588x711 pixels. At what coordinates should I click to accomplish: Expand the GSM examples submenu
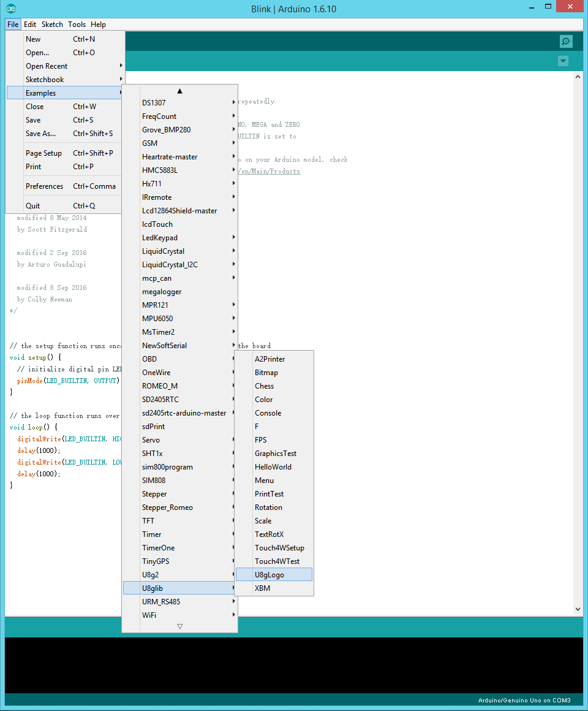tap(180, 143)
